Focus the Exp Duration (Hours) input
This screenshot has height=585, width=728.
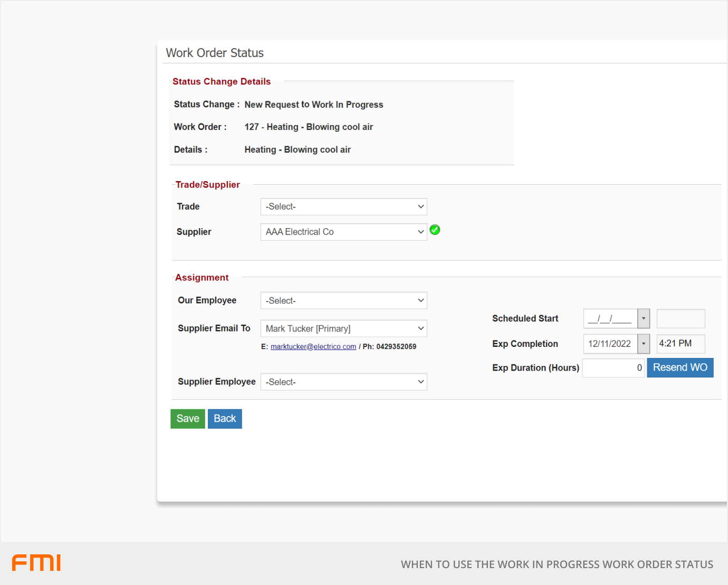(x=613, y=368)
